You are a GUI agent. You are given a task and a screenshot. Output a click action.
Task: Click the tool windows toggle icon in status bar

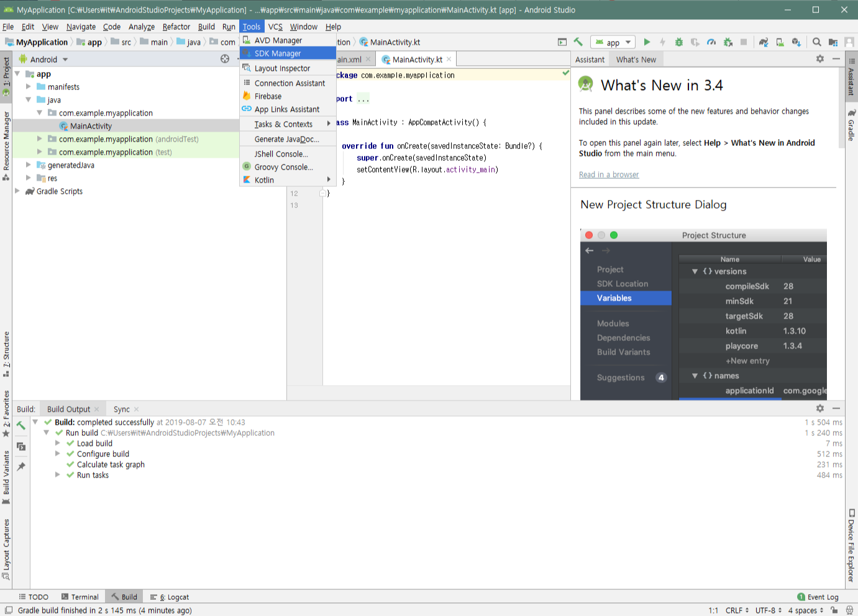9,610
